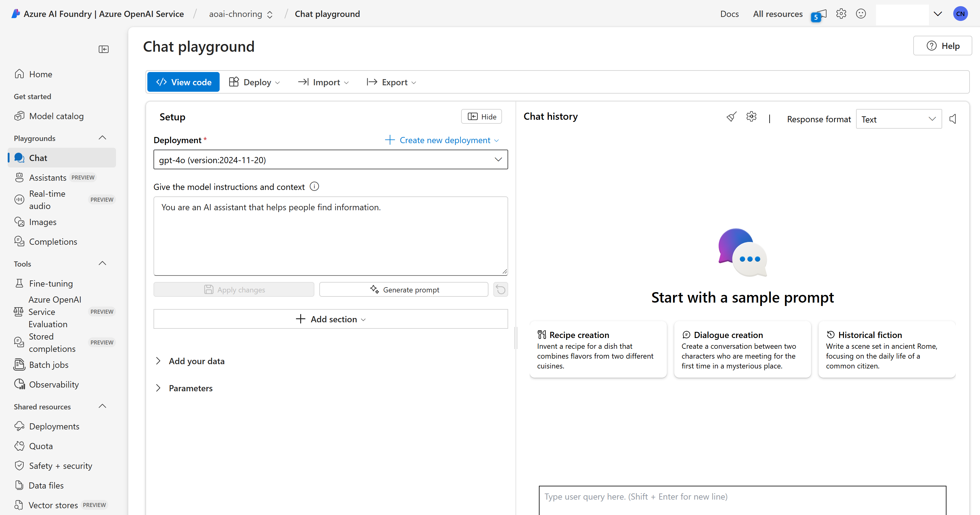
Task: Click the Model catalog icon
Action: (x=19, y=116)
